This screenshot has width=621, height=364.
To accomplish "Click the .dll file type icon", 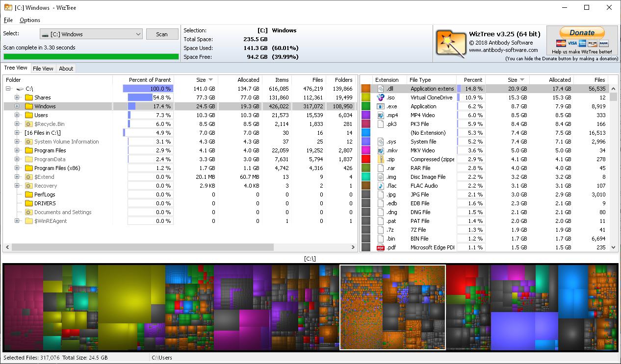I will [380, 89].
